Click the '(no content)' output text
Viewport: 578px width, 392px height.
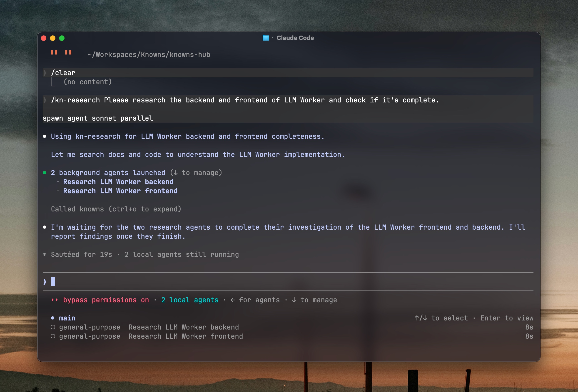(x=87, y=82)
